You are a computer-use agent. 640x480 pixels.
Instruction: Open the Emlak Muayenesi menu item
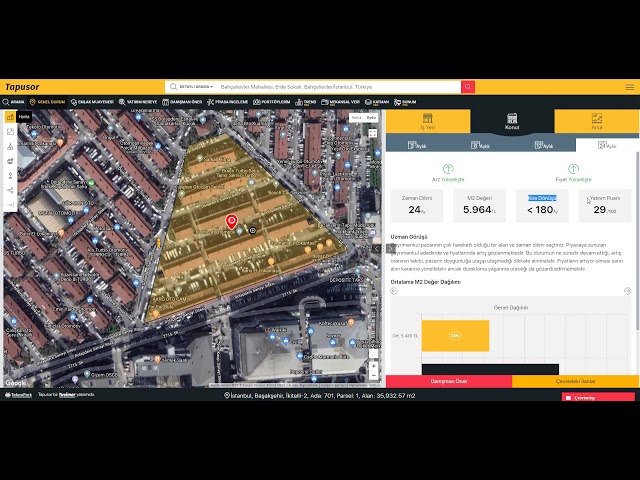[x=92, y=102]
